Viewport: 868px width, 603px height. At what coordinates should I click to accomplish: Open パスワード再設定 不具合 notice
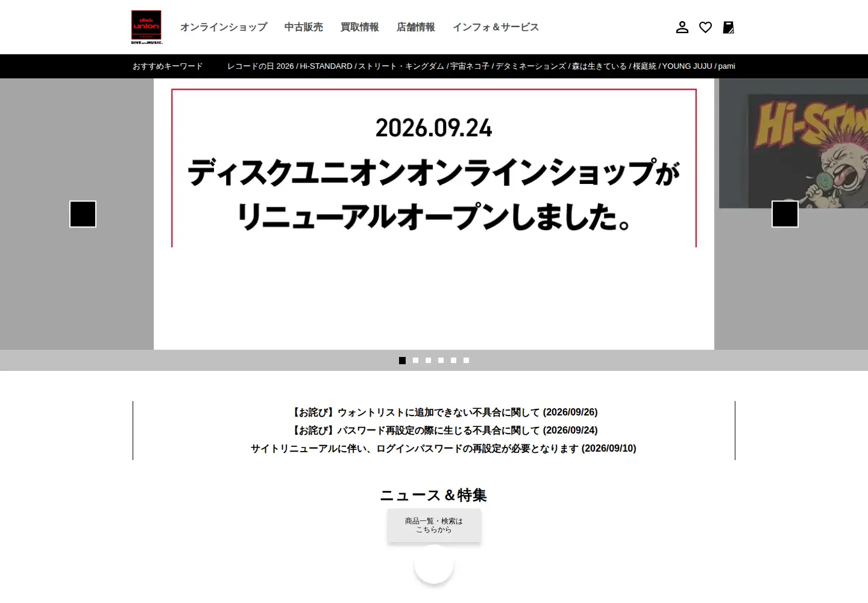pyautogui.click(x=444, y=431)
